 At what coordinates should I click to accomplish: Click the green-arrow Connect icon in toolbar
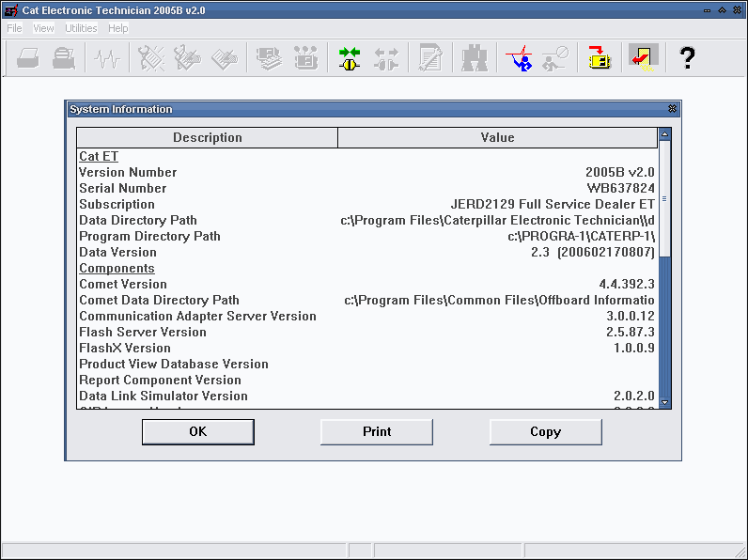click(x=350, y=58)
